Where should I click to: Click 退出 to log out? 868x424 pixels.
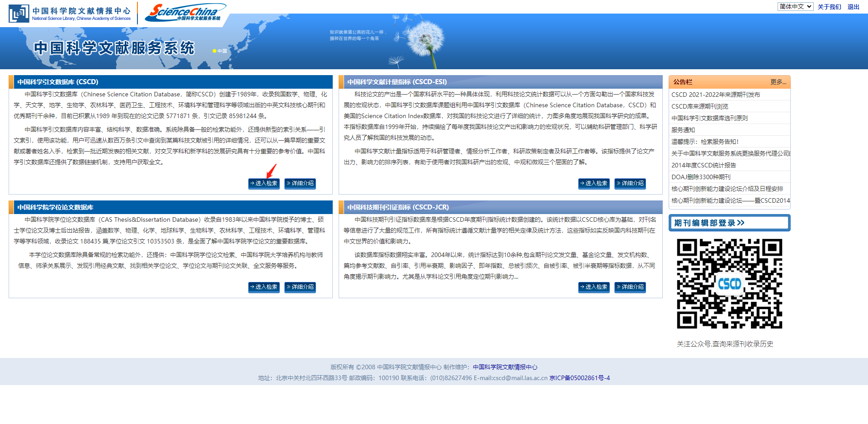click(x=853, y=6)
